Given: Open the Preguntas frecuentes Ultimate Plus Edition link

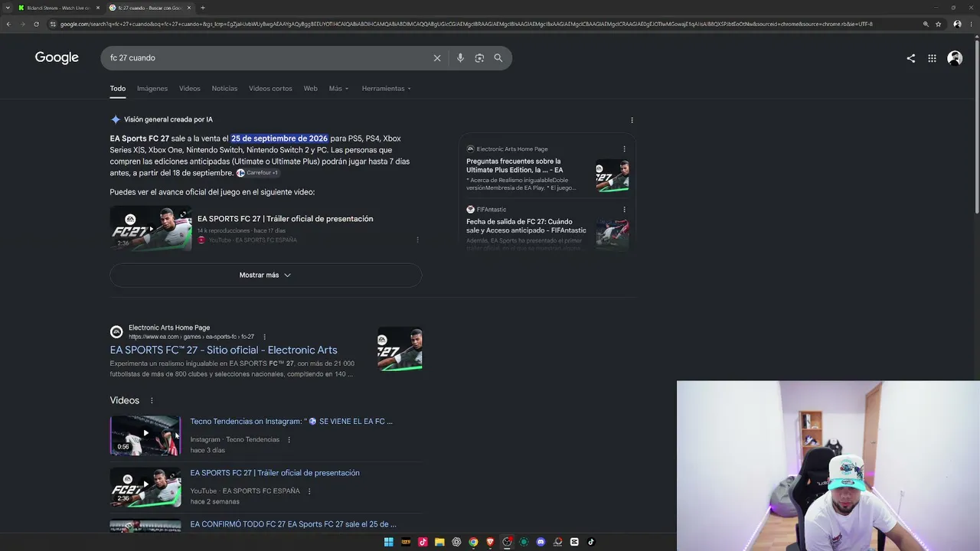Looking at the screenshot, I should [x=514, y=166].
